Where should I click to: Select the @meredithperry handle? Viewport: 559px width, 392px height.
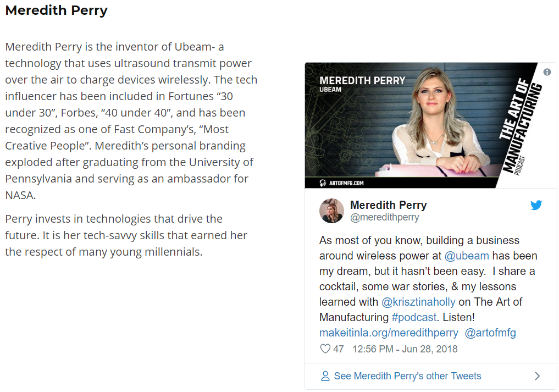[x=384, y=217]
